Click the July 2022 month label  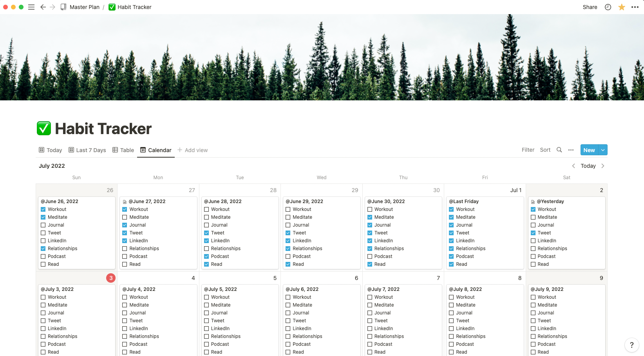click(52, 166)
